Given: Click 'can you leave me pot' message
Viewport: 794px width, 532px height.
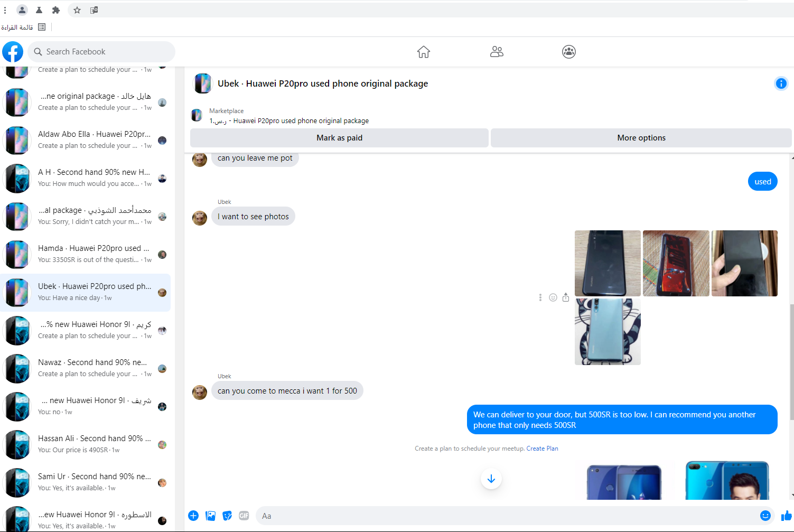Looking at the screenshot, I should [255, 158].
